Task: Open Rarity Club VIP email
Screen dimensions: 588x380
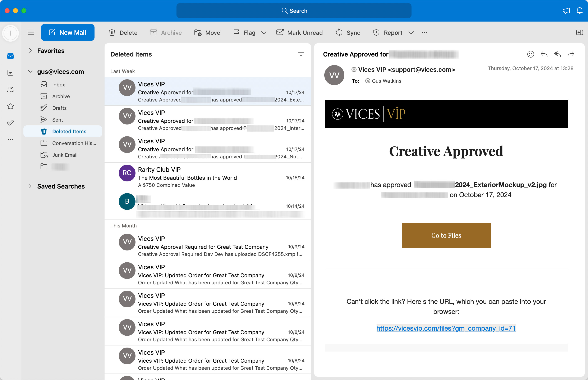Action: [208, 177]
